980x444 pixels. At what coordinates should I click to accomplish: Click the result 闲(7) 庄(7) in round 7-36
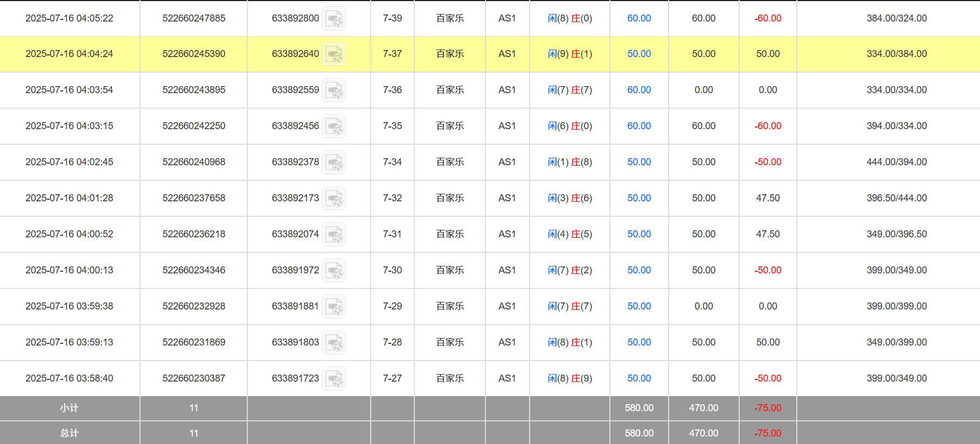(569, 90)
